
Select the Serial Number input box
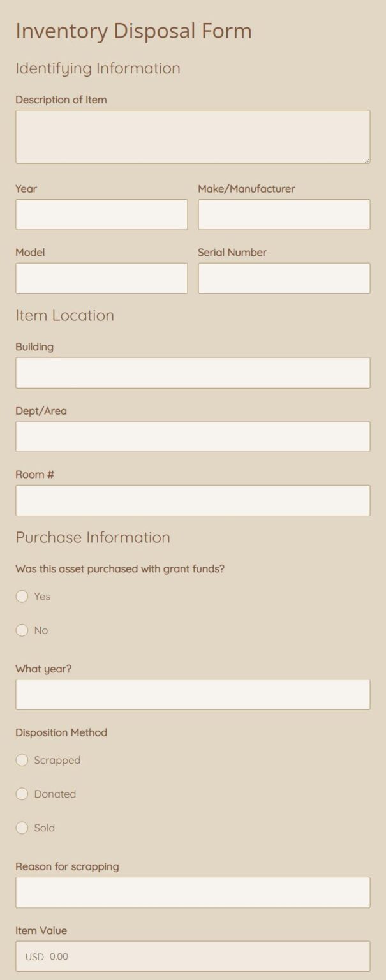point(284,278)
